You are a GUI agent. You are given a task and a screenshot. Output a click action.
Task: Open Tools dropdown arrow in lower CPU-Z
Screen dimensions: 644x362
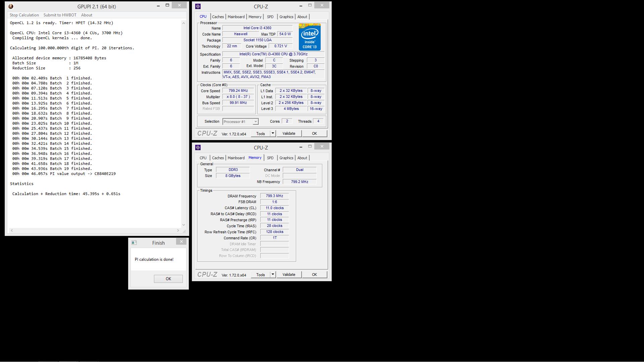point(273,275)
